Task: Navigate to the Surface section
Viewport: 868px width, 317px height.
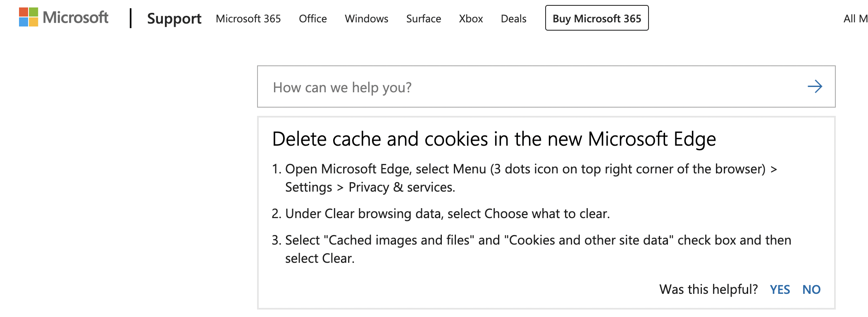Action: tap(423, 19)
